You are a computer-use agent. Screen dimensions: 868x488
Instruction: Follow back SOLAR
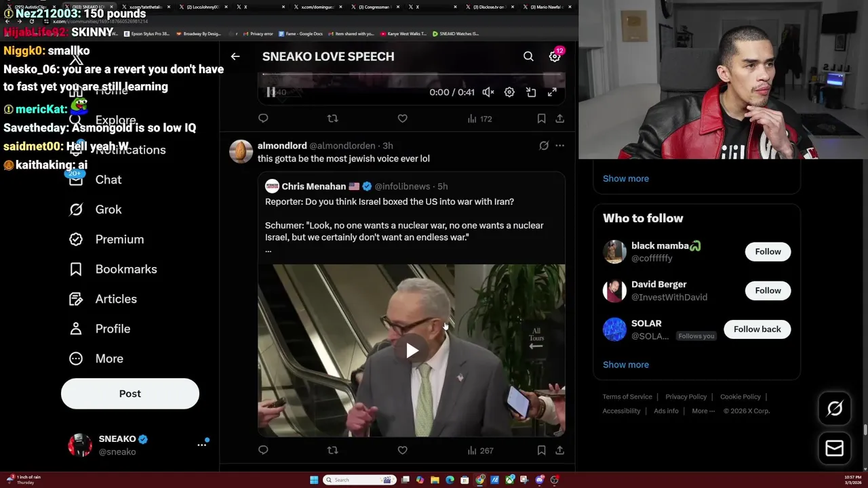coord(757,329)
